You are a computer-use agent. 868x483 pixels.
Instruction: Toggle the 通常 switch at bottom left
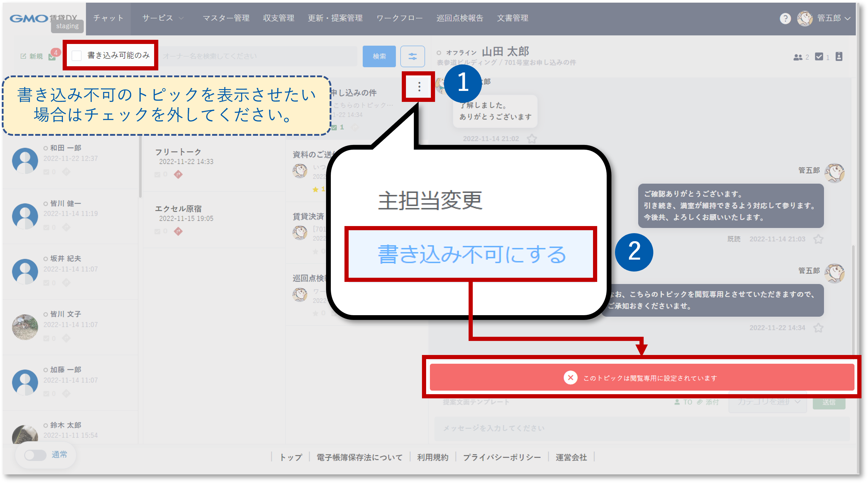click(x=35, y=455)
